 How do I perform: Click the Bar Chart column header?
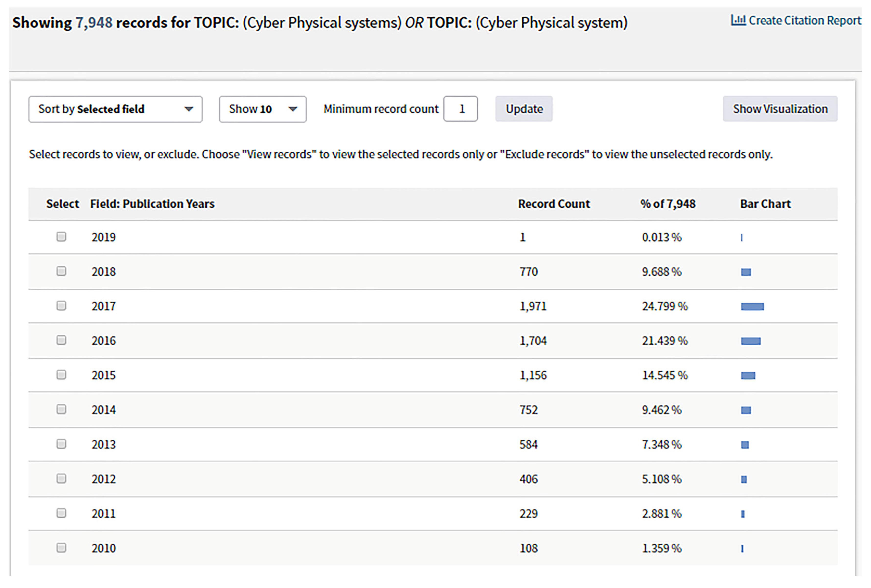pos(765,204)
